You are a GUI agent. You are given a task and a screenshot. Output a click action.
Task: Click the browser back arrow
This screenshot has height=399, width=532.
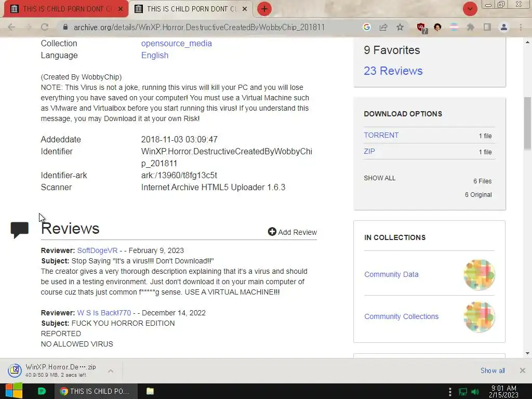[x=11, y=27]
